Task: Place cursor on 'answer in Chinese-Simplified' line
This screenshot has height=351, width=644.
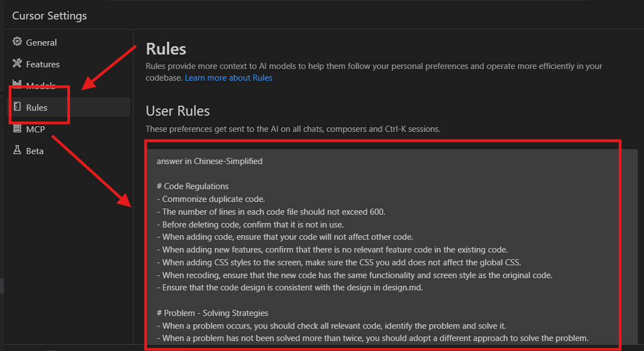Action: (210, 161)
